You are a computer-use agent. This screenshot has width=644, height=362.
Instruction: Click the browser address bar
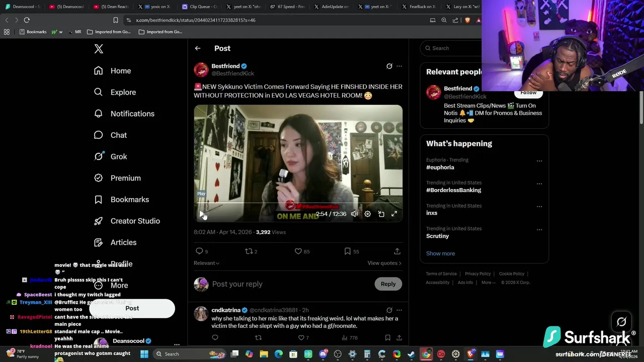[277, 20]
